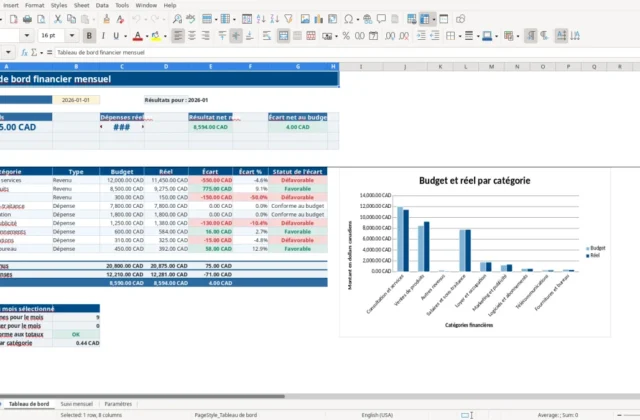Click the Decrease Indent icon
This screenshot has width=640, height=420.
[x=435, y=36]
